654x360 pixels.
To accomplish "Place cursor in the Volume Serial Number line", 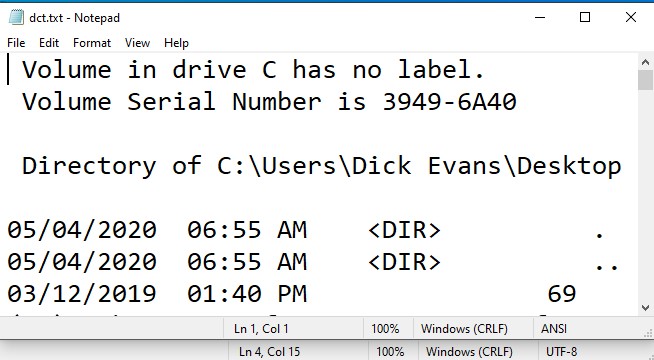I will [x=269, y=101].
